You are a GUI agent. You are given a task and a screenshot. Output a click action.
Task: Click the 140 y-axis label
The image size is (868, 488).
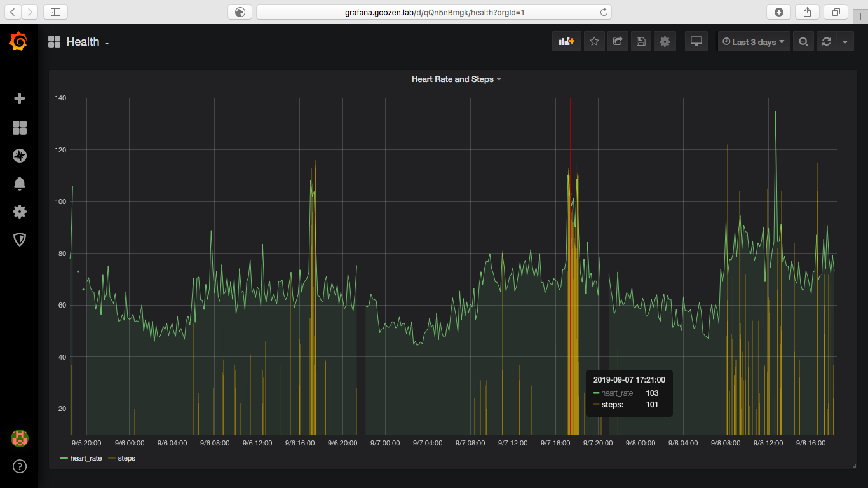click(61, 98)
